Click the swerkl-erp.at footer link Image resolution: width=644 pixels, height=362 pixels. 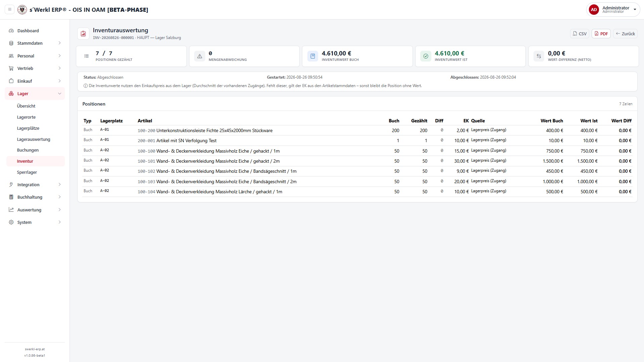(35, 349)
